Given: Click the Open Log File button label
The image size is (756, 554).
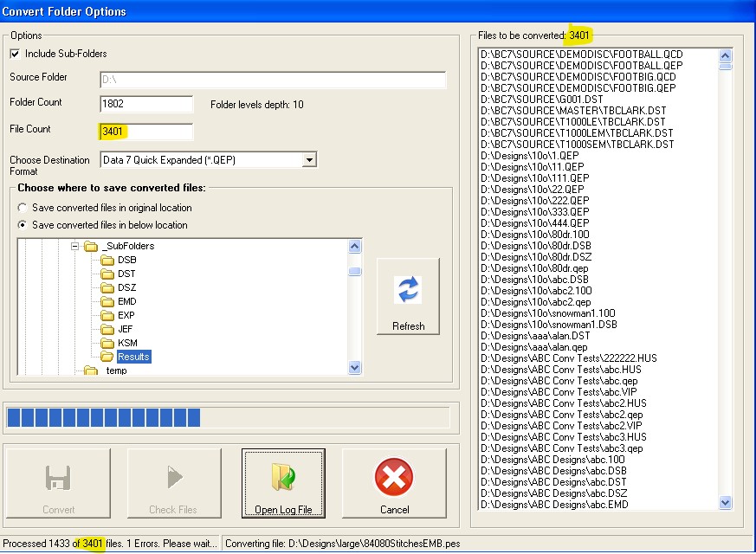Looking at the screenshot, I should click(x=283, y=510).
